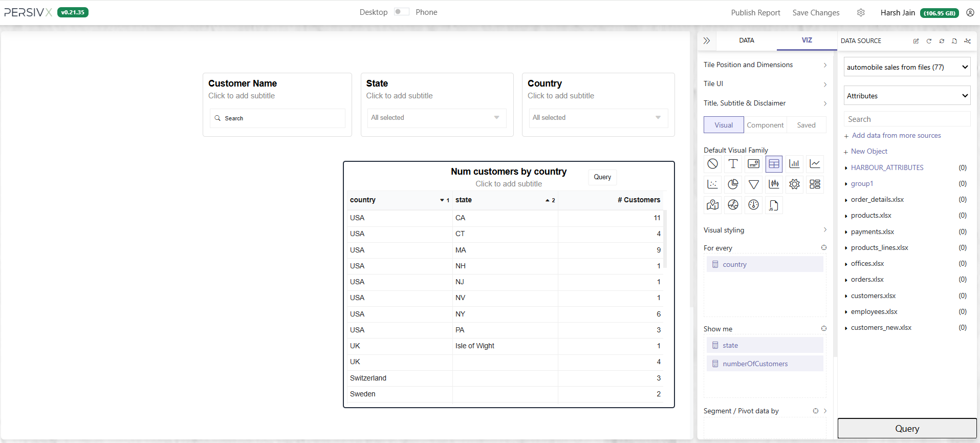980x443 pixels.
Task: Select the Saved tab
Action: click(x=806, y=125)
